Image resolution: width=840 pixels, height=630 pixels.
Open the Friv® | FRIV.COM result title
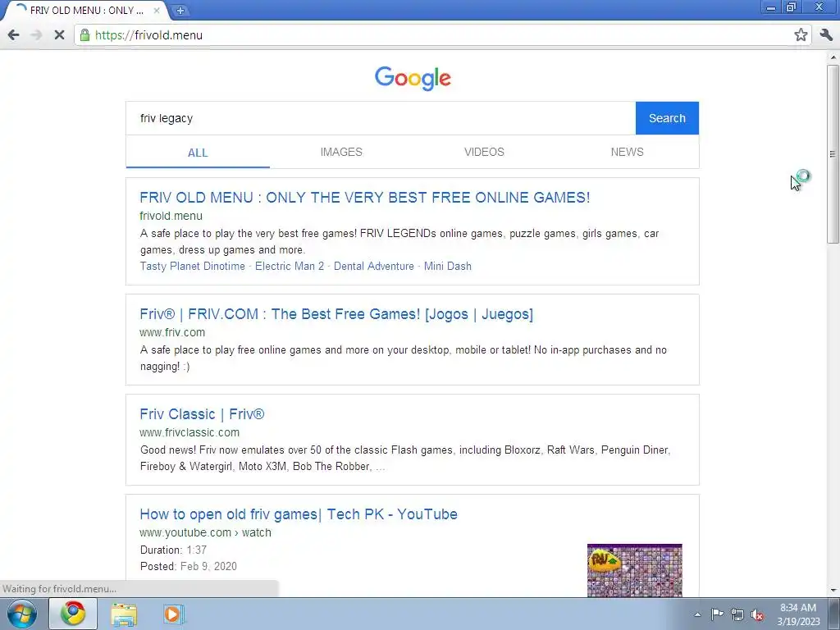click(336, 314)
